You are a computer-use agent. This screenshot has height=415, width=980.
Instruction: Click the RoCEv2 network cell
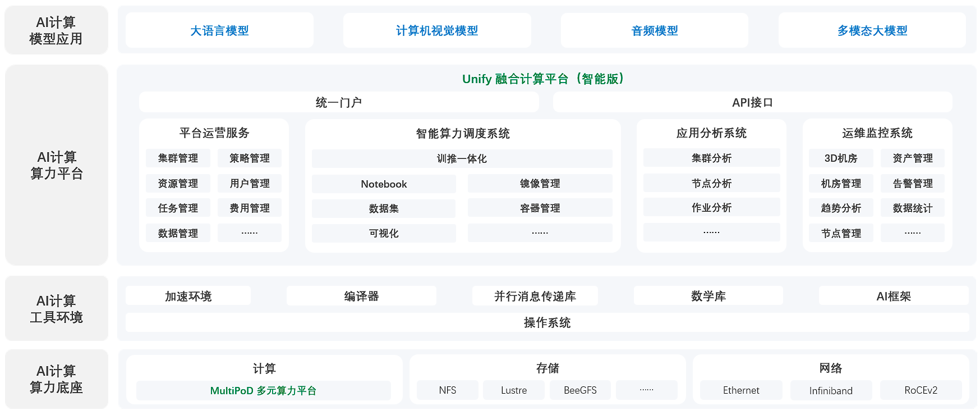921,390
